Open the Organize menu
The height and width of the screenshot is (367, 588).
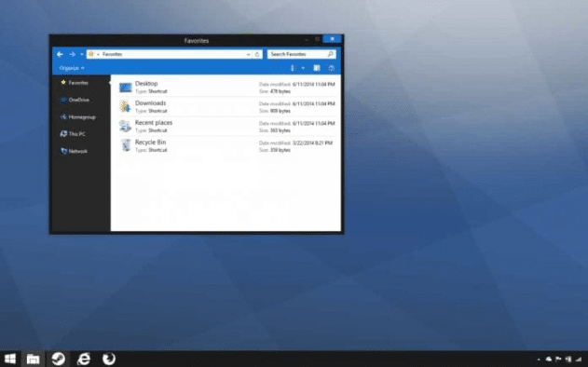click(72, 68)
